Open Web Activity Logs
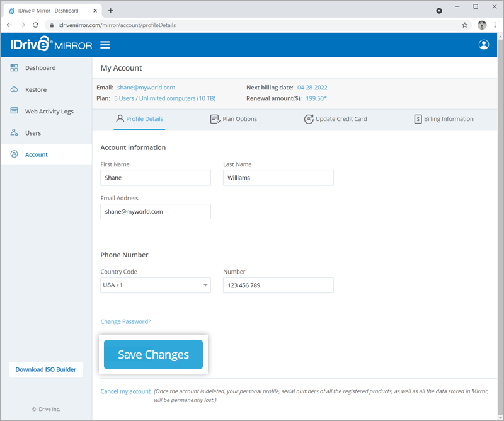Screen dimensions: 504x421 pos(14,112)
